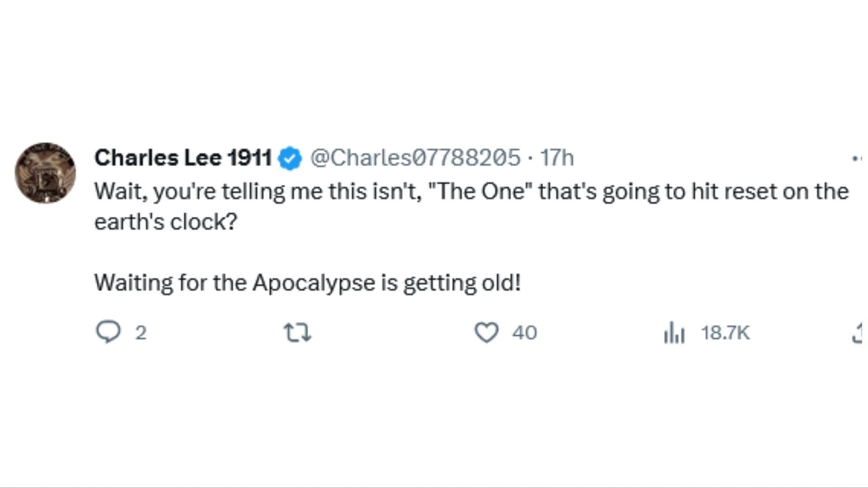Click the display name Charles Lee 1911

click(x=183, y=158)
